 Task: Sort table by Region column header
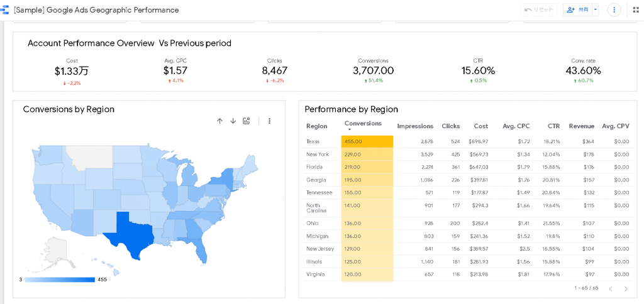[x=317, y=126]
